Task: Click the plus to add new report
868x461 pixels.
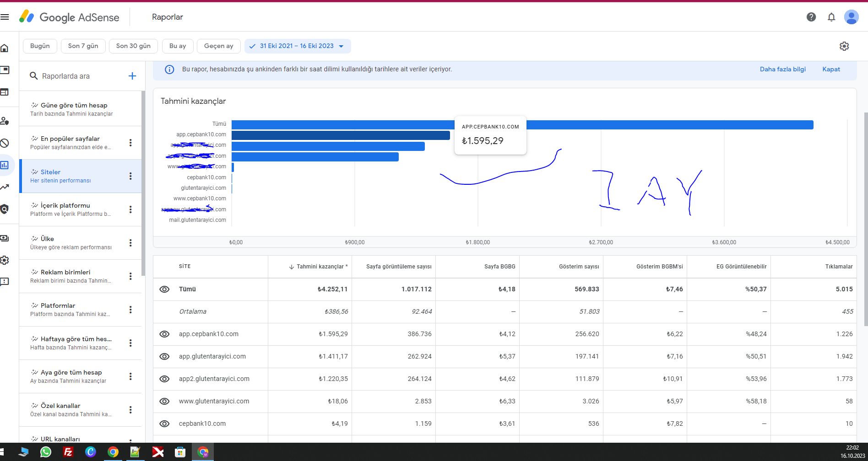Action: pos(132,76)
